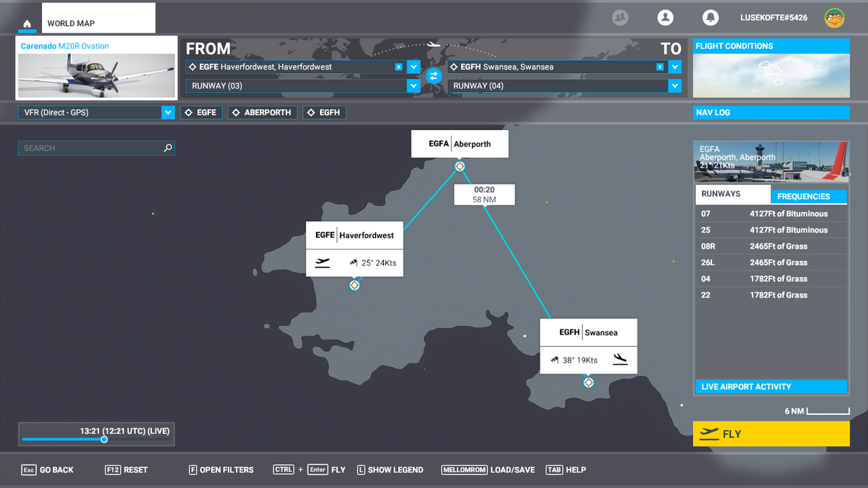Select the World Map tab
Viewport: 868px width, 488px height.
pos(98,18)
